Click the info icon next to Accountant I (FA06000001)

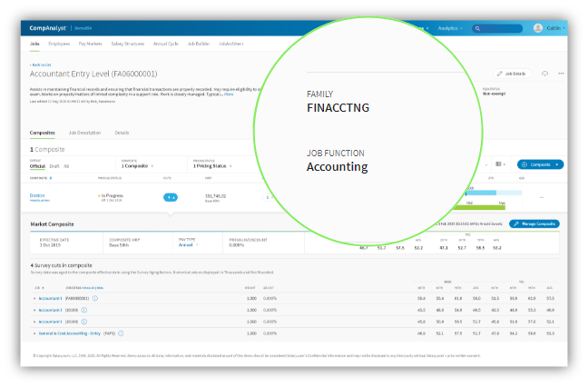[x=95, y=298]
